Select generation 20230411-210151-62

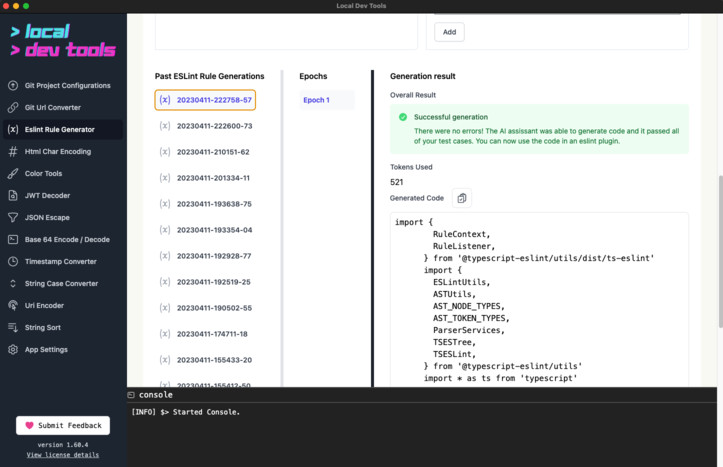click(205, 152)
